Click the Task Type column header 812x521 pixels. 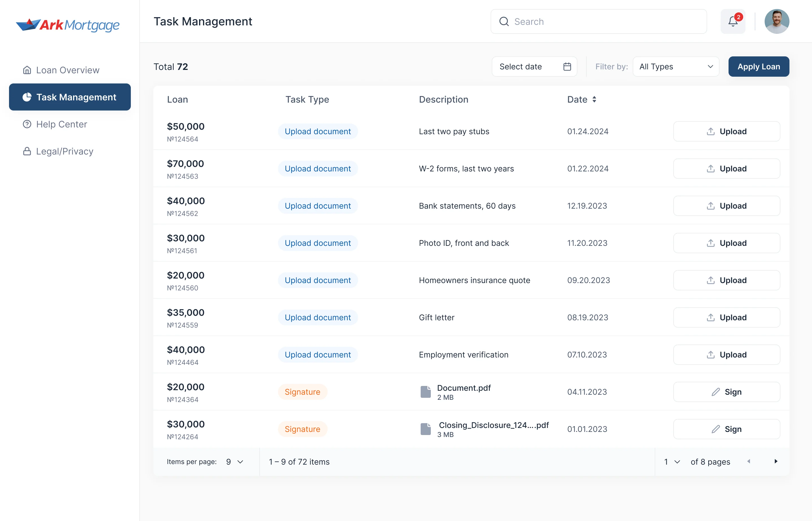307,100
